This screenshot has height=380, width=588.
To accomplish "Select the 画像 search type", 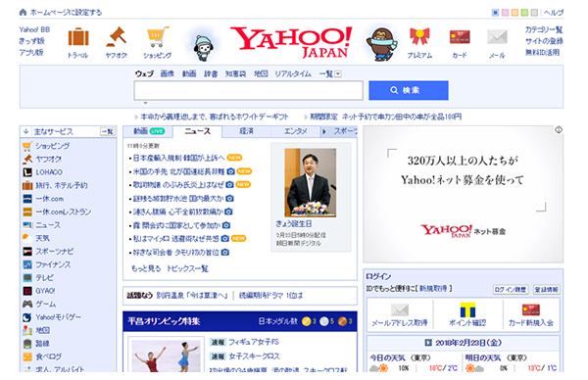I will point(168,73).
